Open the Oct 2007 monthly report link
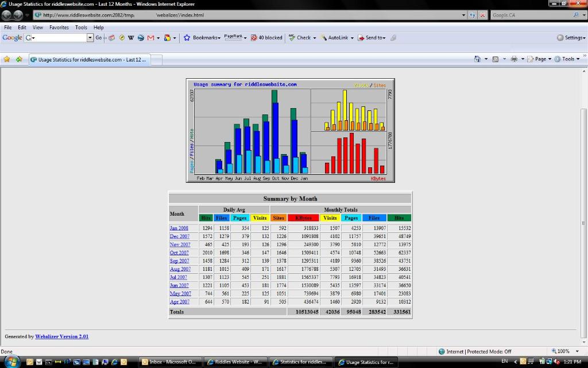 click(x=179, y=253)
